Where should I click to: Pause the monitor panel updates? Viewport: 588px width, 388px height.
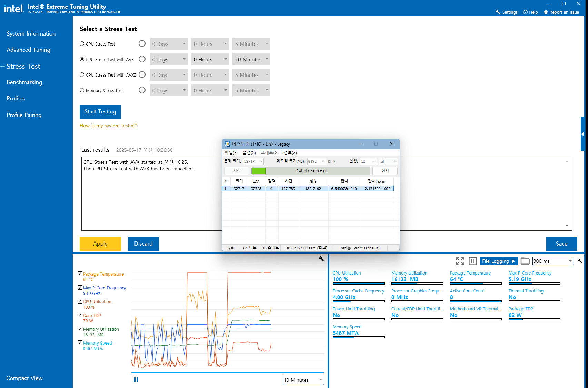coord(473,261)
